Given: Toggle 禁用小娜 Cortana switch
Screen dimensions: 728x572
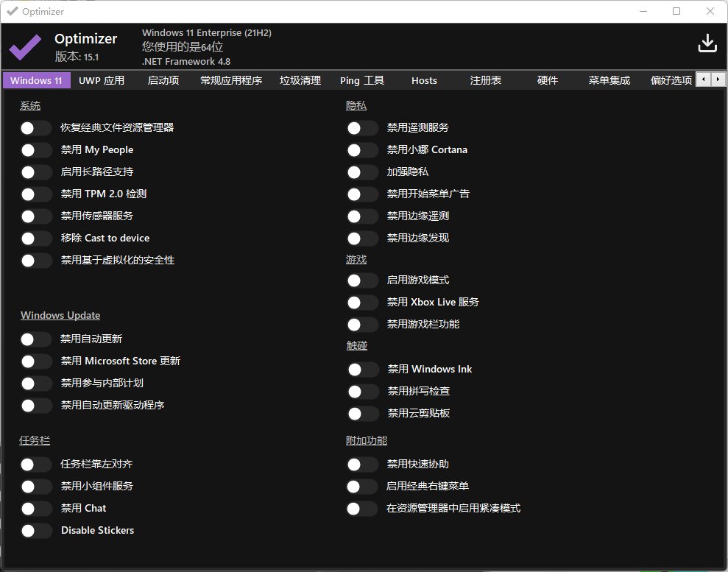Looking at the screenshot, I should 362,150.
